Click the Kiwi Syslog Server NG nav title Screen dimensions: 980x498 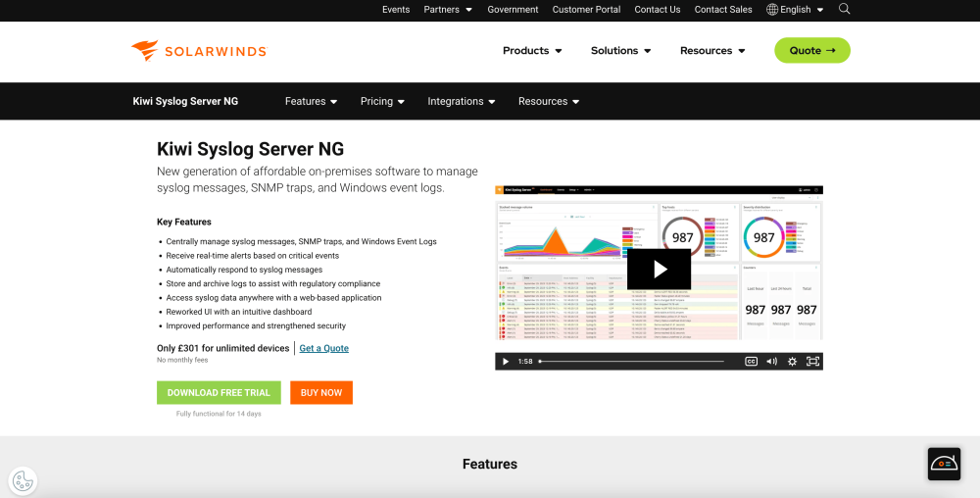click(185, 101)
